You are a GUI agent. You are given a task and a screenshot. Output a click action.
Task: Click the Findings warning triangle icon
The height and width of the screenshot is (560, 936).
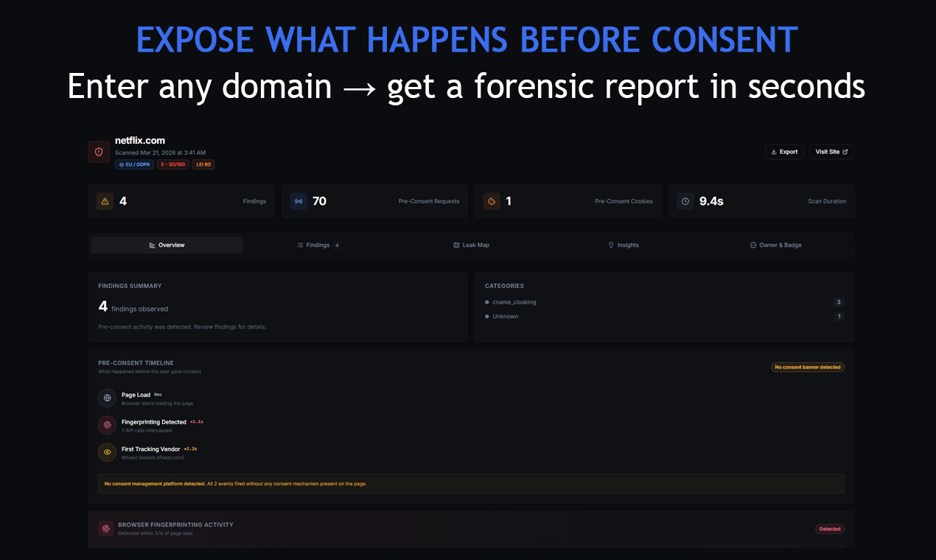105,201
